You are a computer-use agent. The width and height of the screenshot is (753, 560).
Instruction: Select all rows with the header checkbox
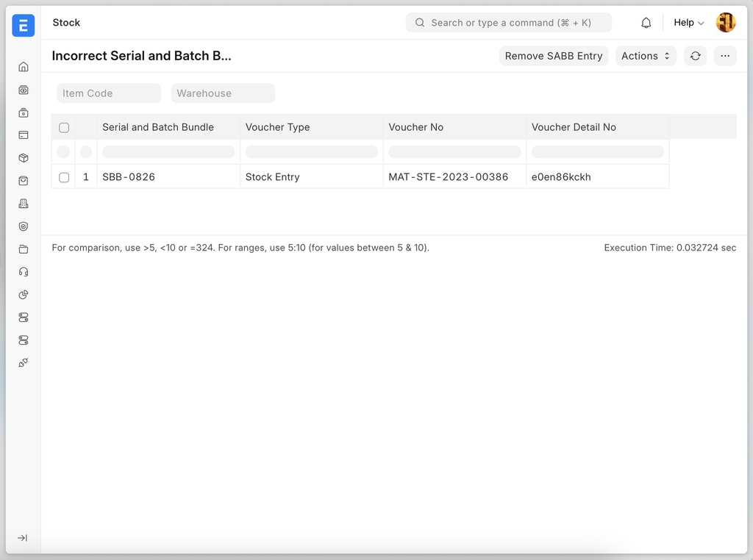pyautogui.click(x=64, y=126)
